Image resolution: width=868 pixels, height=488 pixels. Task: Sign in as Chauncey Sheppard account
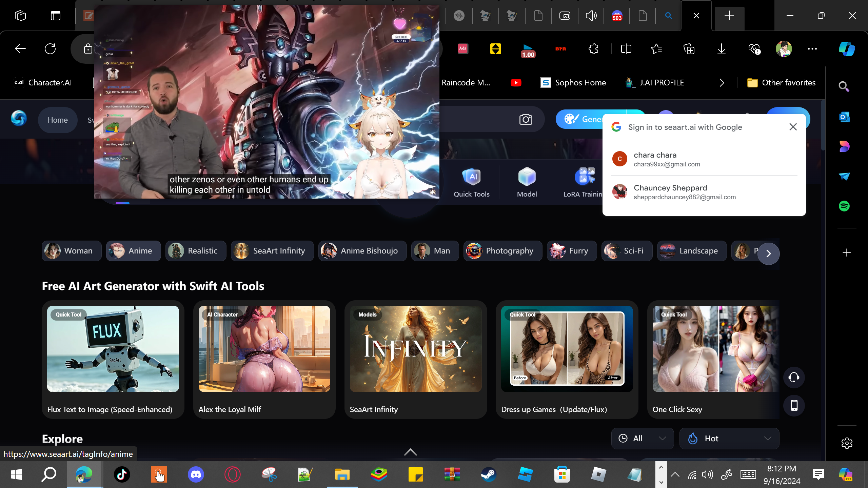[x=704, y=192]
